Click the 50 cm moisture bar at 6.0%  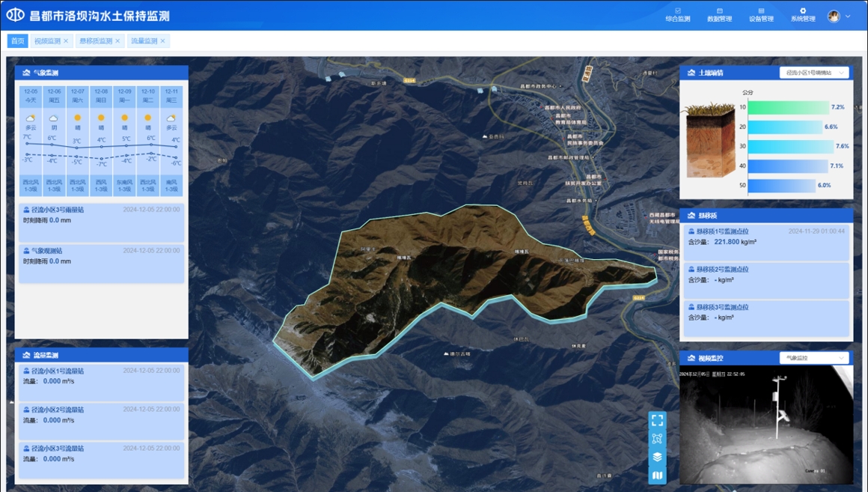[x=782, y=186]
